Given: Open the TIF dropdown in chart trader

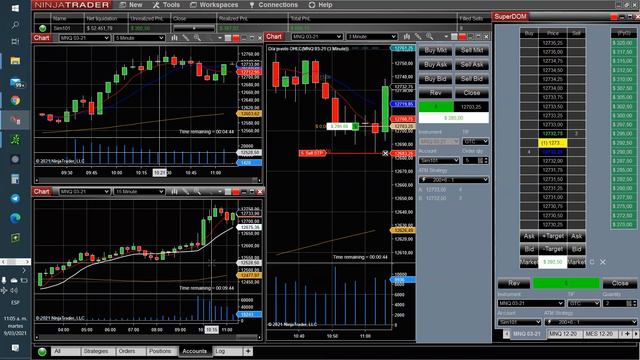Looking at the screenshot, I should (x=476, y=142).
